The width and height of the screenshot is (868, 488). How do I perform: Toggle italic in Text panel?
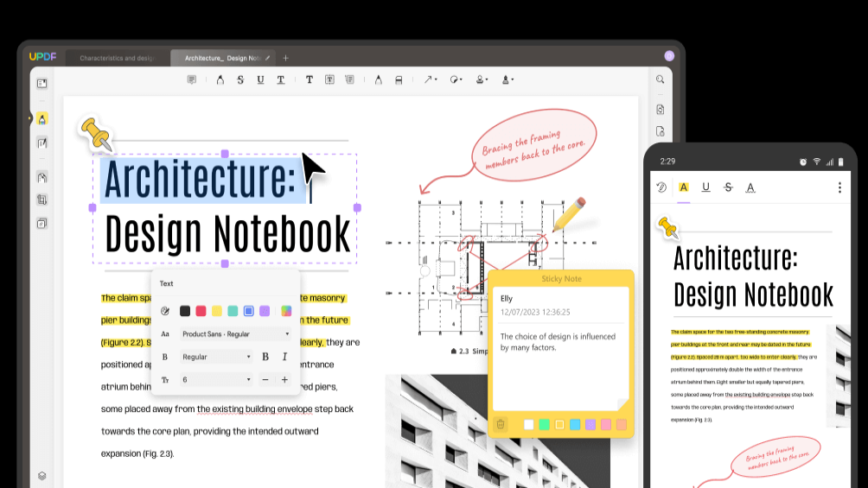coord(284,357)
